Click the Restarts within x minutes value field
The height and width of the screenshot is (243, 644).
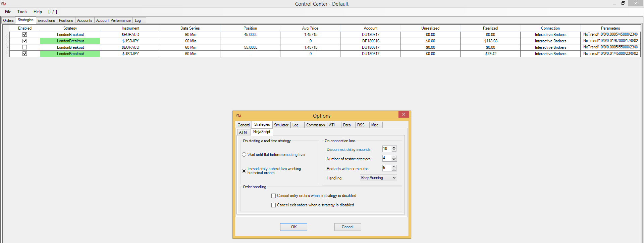point(387,168)
